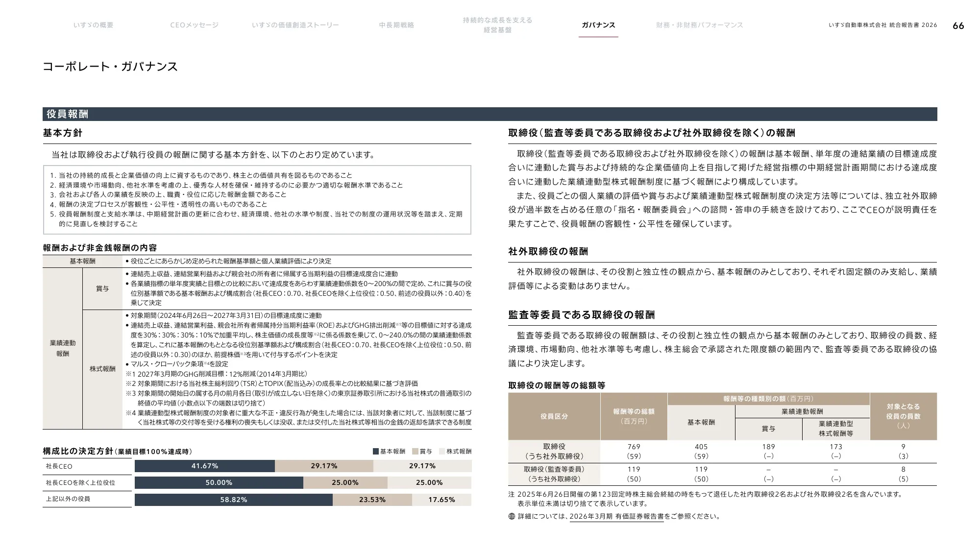Click the コーポレート・ガバナンス page title
This screenshot has height=551, width=980.
110,67
